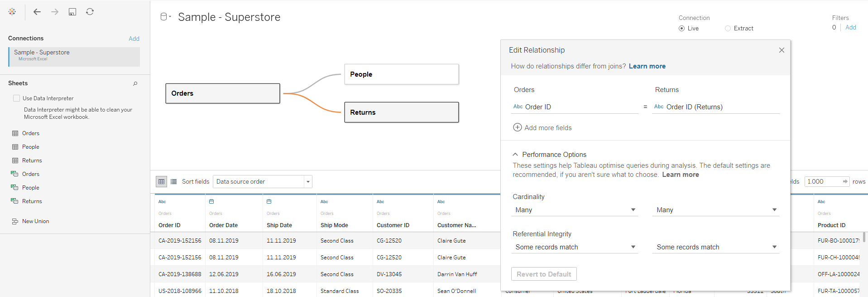The image size is (868, 297).
Task: Click the Ship Mode column header
Action: pos(334,225)
